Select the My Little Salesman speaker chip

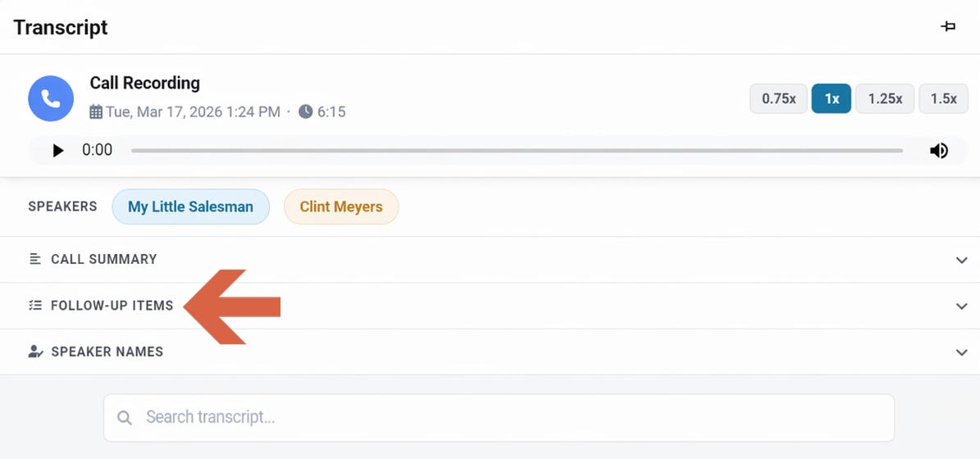(x=190, y=207)
